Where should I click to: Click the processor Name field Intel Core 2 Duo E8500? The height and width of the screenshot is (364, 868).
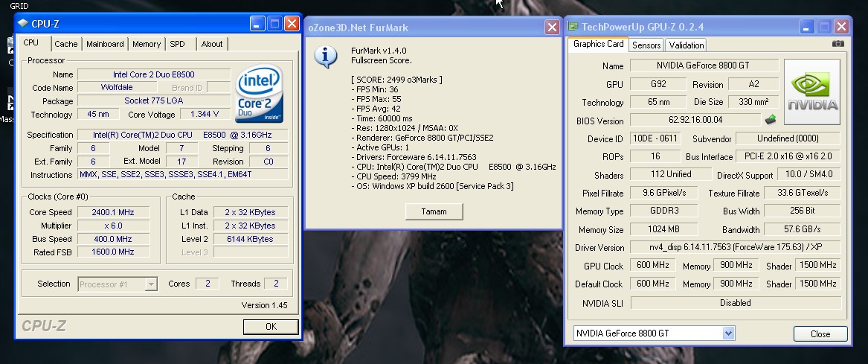154,74
